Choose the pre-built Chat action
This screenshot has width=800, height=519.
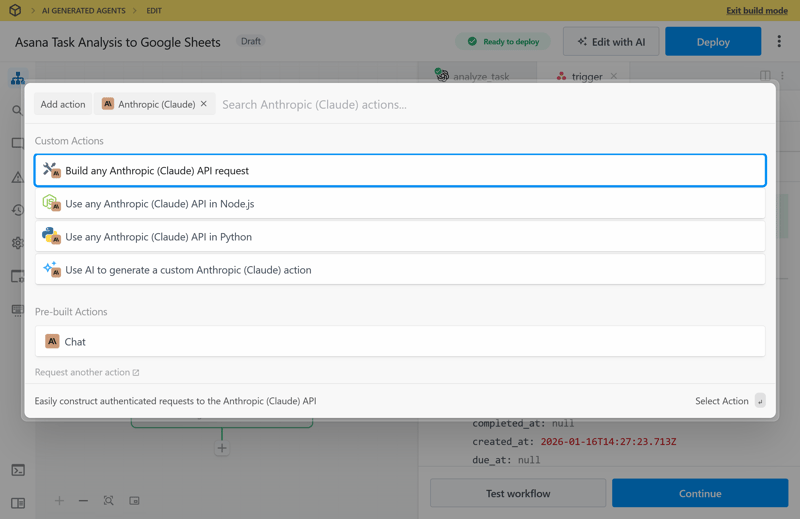[400, 342]
